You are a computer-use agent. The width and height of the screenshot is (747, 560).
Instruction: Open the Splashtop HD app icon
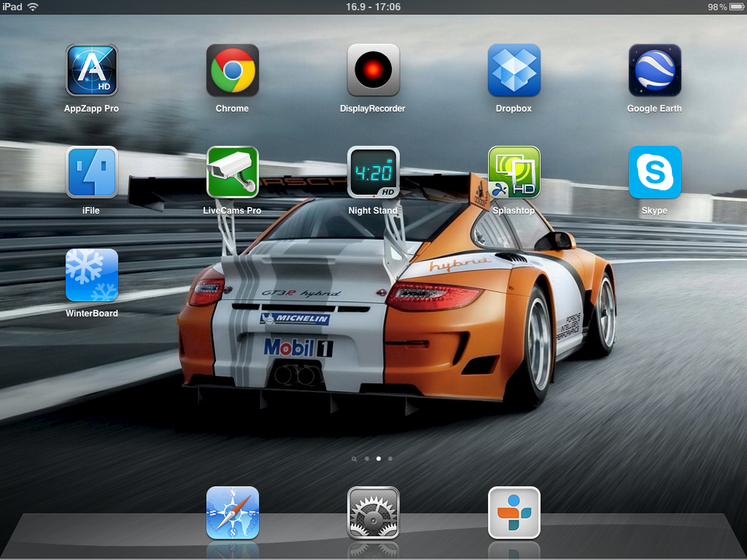[x=514, y=172]
